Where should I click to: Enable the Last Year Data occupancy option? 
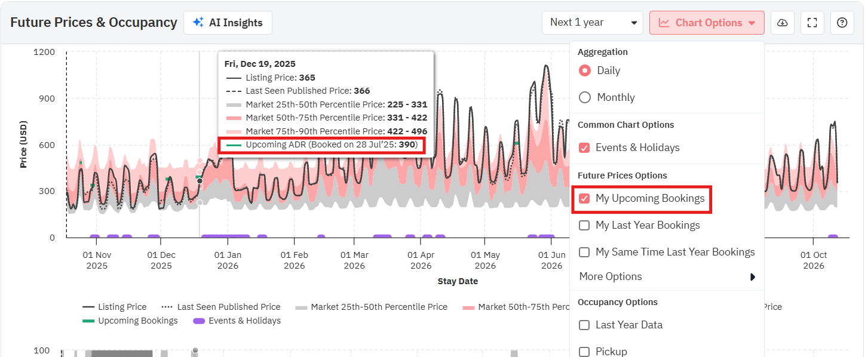point(584,325)
